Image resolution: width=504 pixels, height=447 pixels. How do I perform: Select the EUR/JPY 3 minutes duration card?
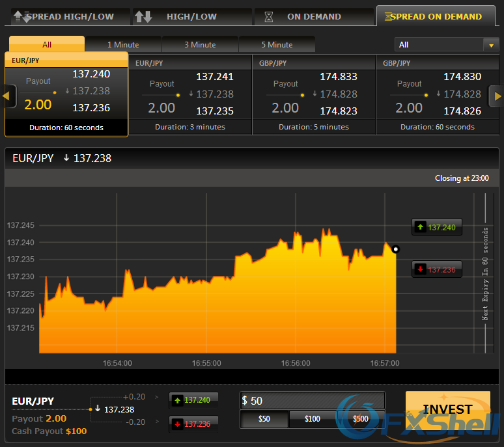coord(190,95)
